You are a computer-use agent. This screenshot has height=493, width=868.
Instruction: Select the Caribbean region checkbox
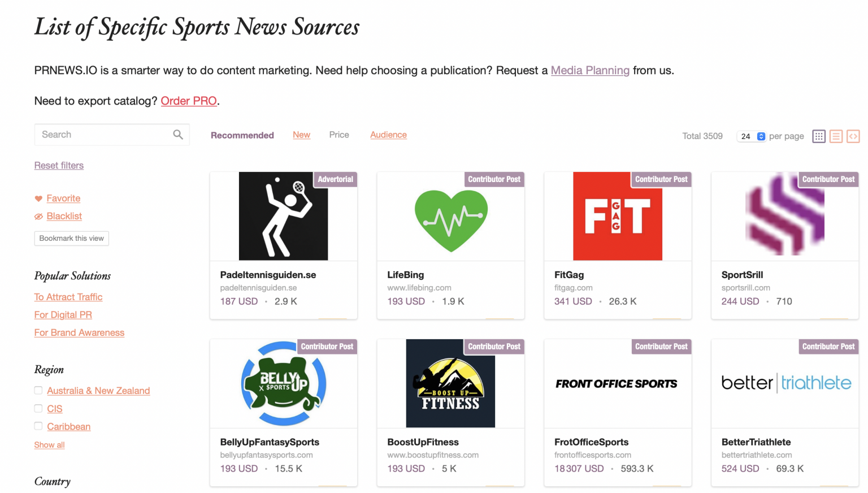38,426
